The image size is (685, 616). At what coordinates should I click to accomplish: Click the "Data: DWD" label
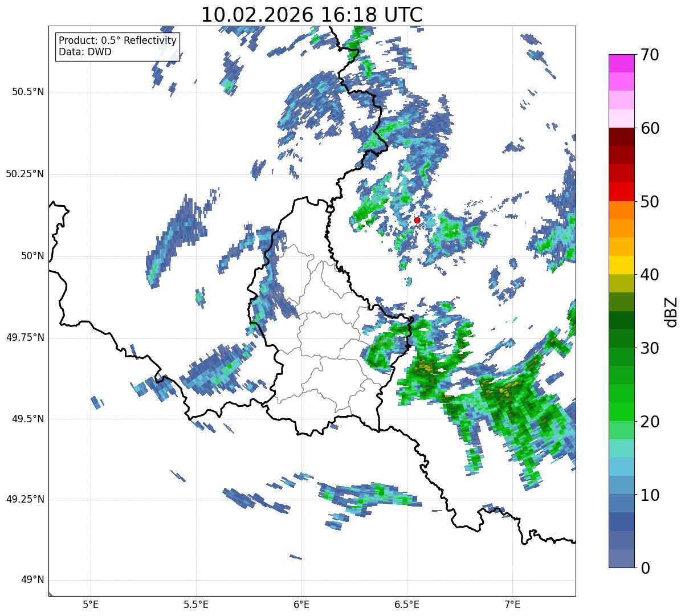point(85,52)
